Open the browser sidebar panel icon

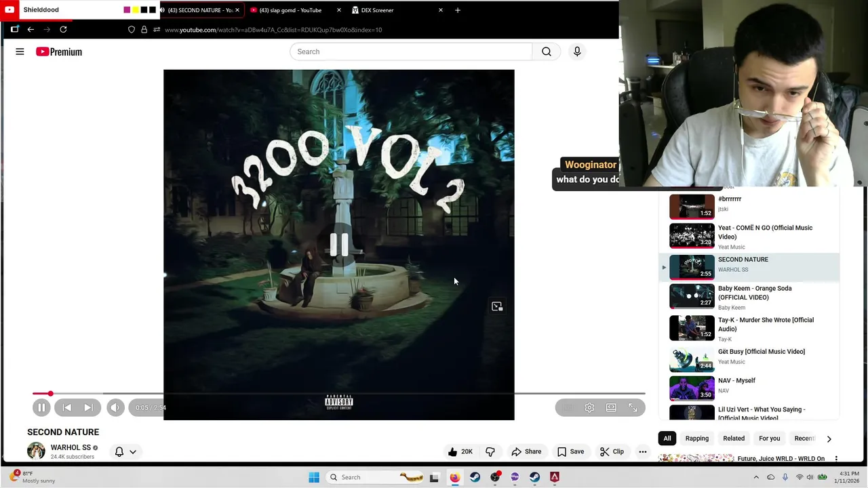(14, 29)
